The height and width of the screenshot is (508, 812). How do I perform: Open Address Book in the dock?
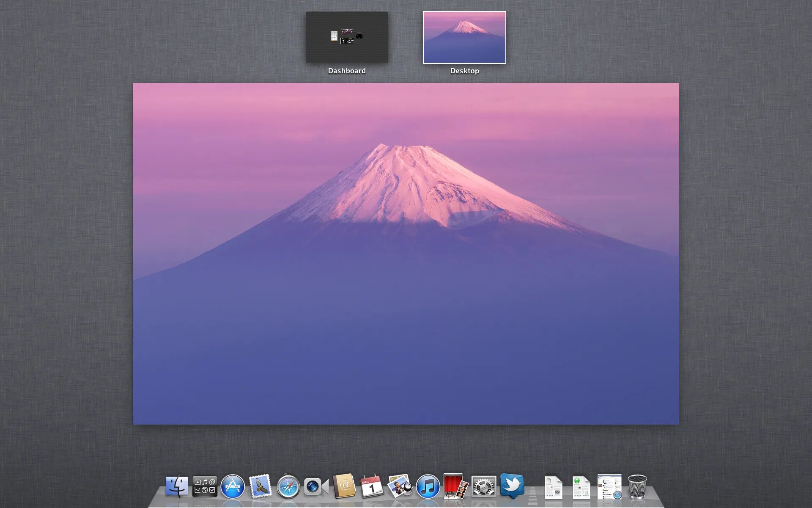click(344, 486)
